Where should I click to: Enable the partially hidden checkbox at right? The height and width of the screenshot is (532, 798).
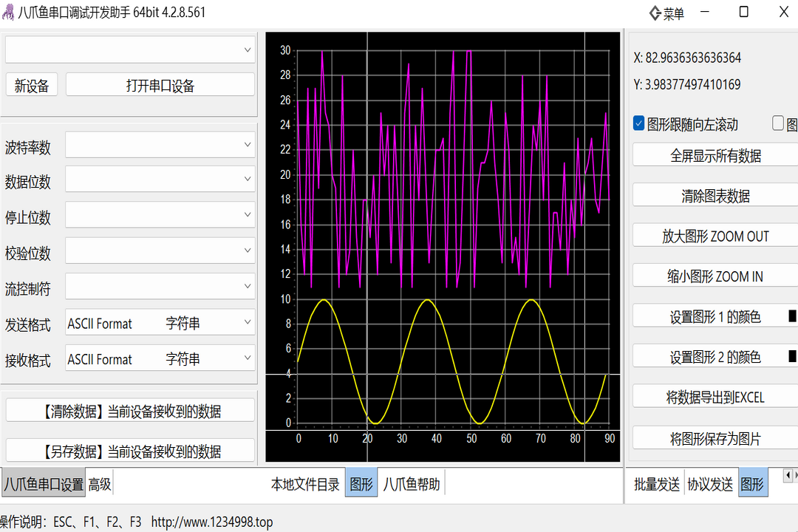(778, 123)
